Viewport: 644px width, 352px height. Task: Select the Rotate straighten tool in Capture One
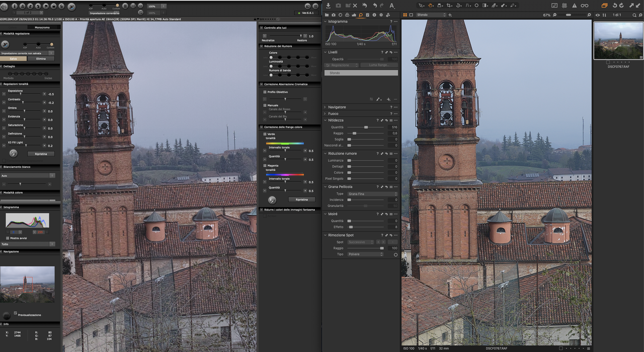point(459,5)
